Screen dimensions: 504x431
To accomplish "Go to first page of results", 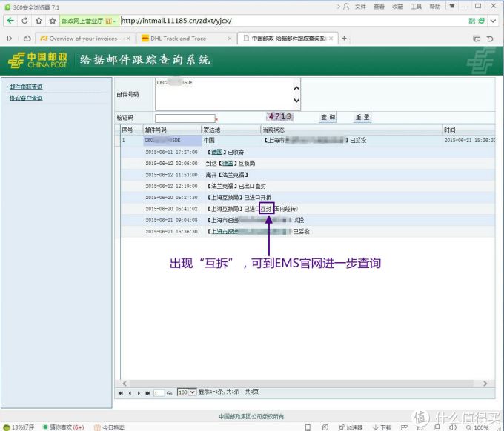I will point(121,392).
